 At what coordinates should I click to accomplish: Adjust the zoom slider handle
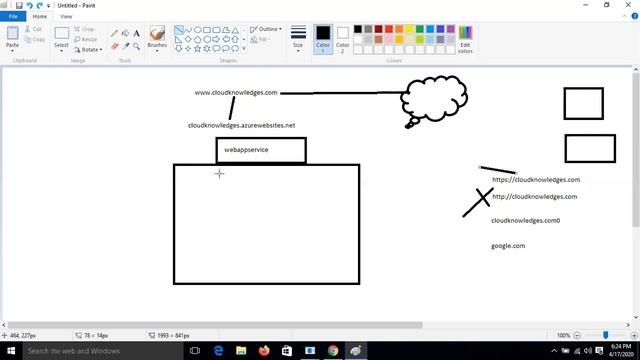(606, 335)
